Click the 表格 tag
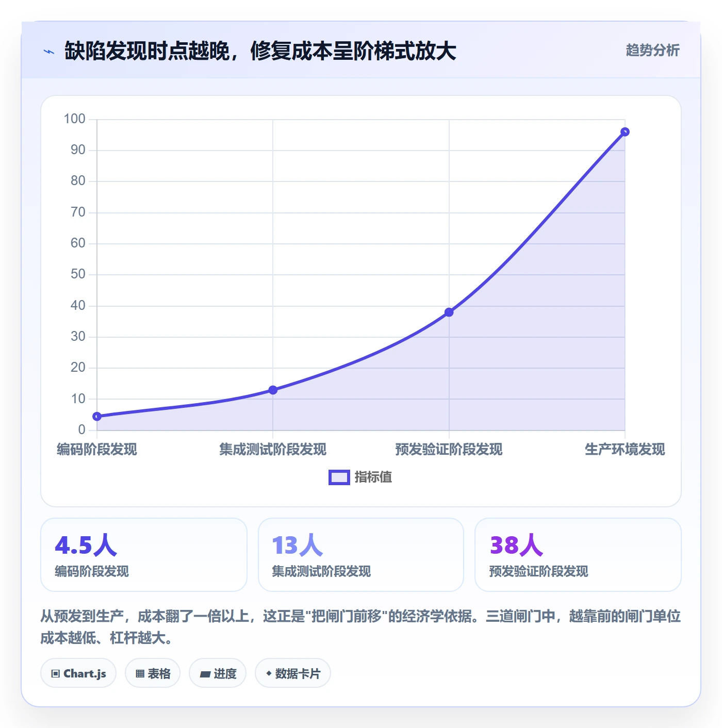The image size is (722, 728). [x=153, y=673]
